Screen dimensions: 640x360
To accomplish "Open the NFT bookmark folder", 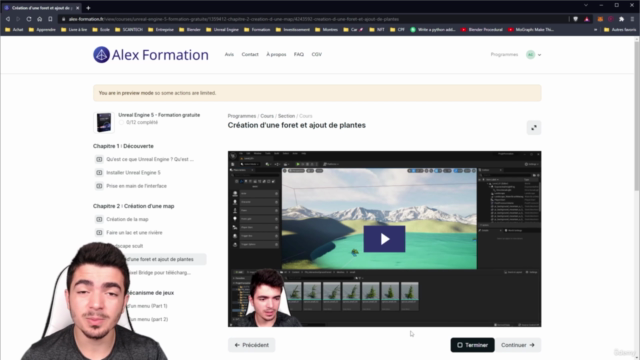I will click(x=377, y=30).
